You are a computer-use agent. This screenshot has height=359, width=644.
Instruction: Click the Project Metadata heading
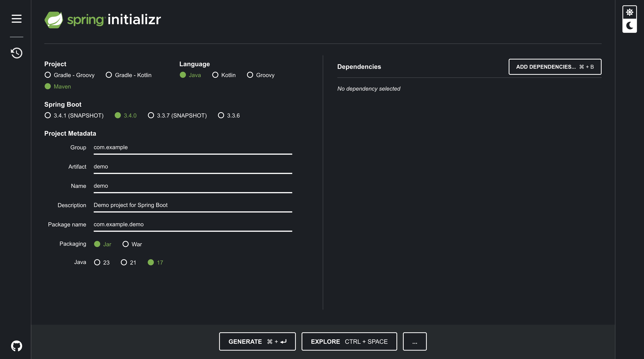70,133
